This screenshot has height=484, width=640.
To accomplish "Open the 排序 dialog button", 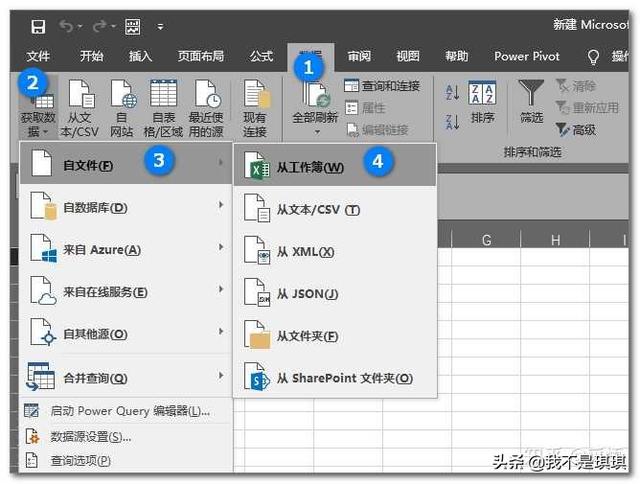I will 482,102.
